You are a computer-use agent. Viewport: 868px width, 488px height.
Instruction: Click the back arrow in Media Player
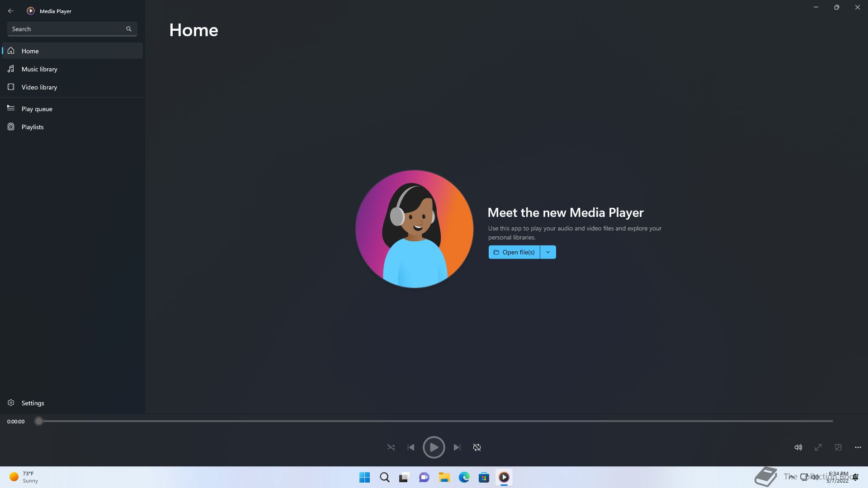[11, 11]
